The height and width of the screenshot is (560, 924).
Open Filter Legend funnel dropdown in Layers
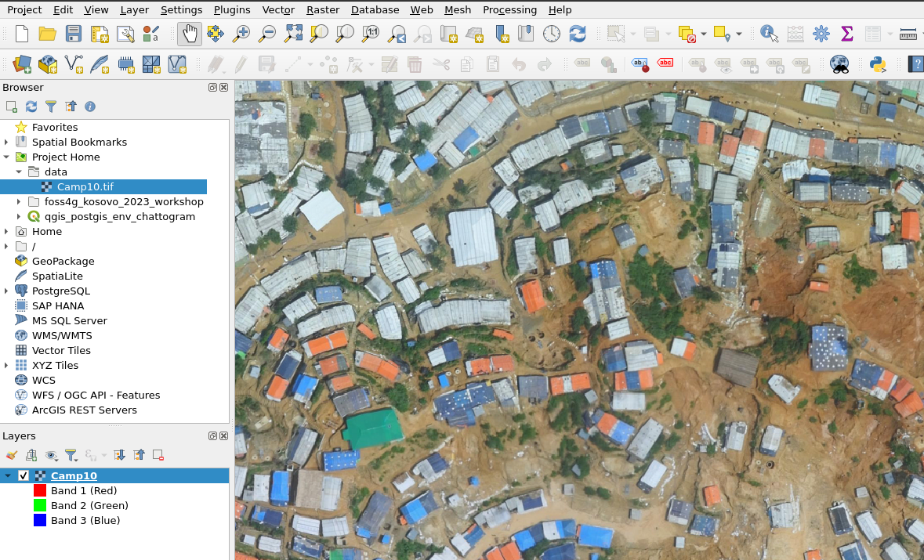pyautogui.click(x=71, y=455)
